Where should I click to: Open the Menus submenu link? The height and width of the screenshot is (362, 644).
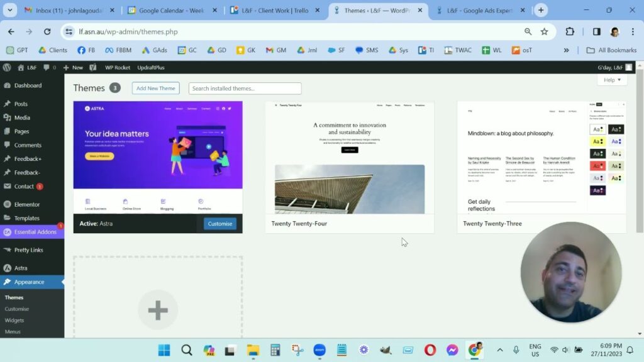tap(13, 332)
